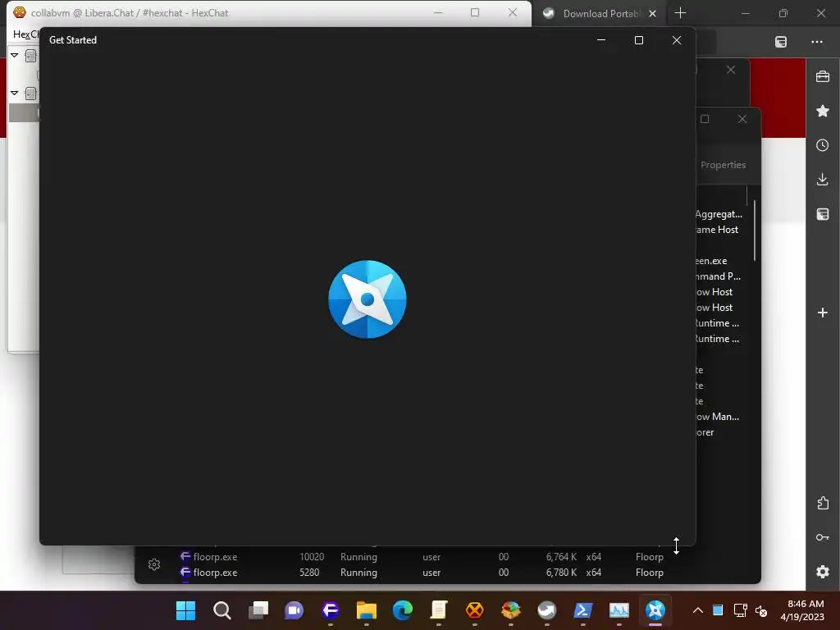Open bookmarks star in browser sidebar
This screenshot has width=840, height=630.
[822, 111]
